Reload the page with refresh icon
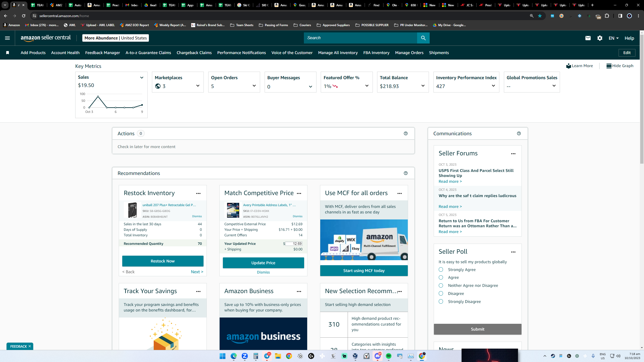644x362 pixels. tap(24, 16)
